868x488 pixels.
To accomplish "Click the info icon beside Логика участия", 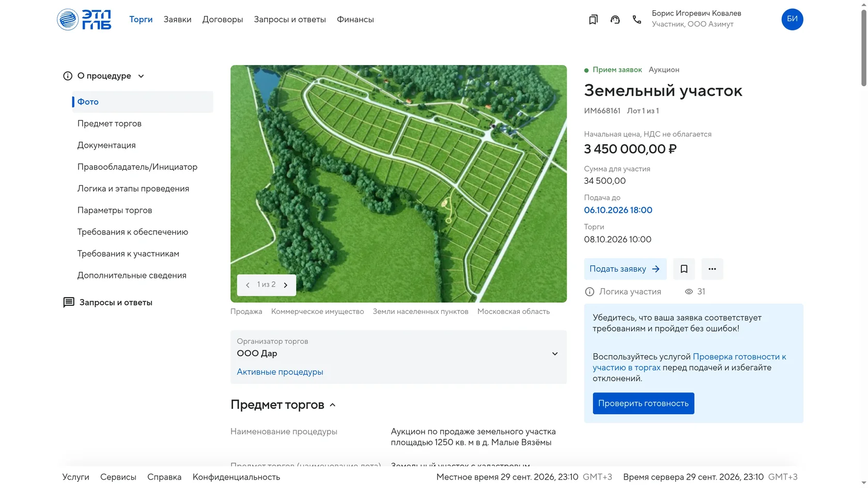I will click(590, 292).
